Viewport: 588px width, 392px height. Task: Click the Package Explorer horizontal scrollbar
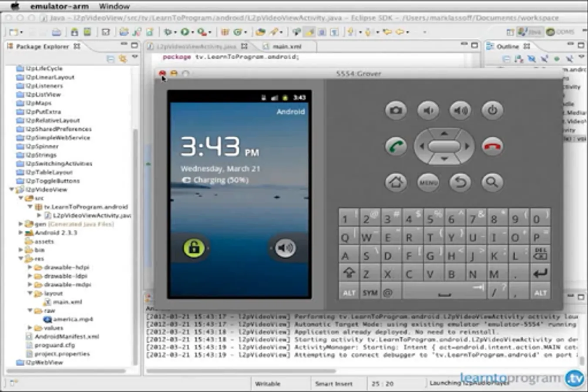pos(66,371)
